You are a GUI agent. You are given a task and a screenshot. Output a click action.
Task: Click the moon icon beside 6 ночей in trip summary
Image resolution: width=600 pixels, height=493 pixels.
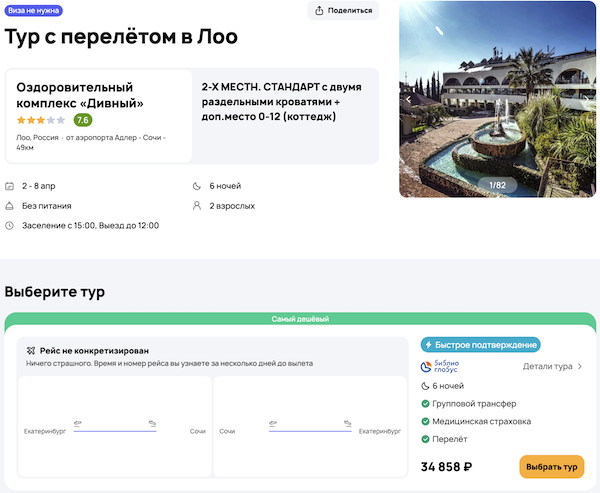196,186
